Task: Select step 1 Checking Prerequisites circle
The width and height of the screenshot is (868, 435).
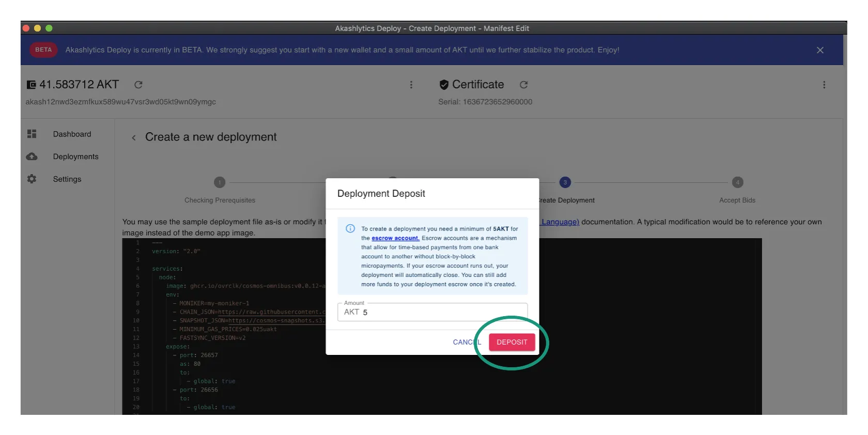Action: [220, 182]
